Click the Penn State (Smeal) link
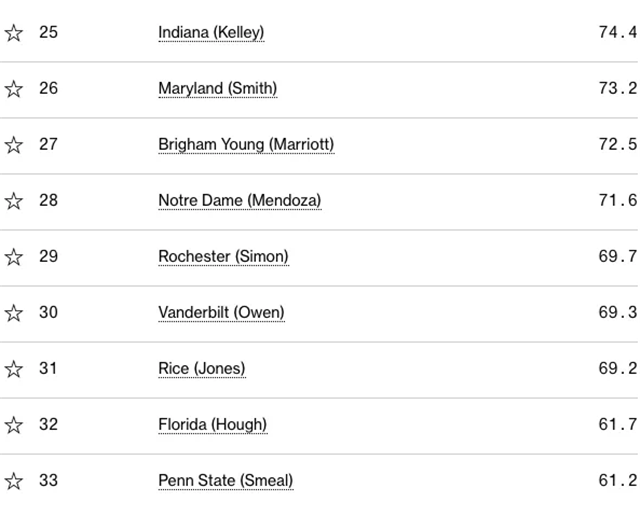Screen dimensions: 640x515 click(x=226, y=481)
